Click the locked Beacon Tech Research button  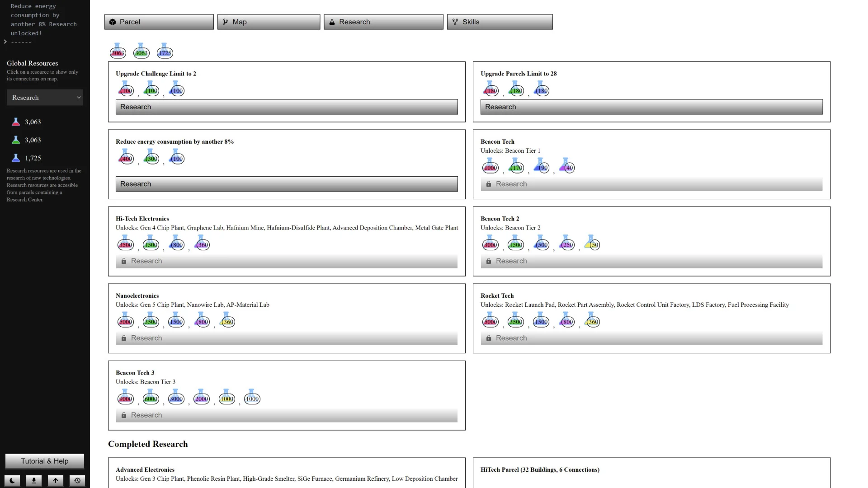click(651, 184)
